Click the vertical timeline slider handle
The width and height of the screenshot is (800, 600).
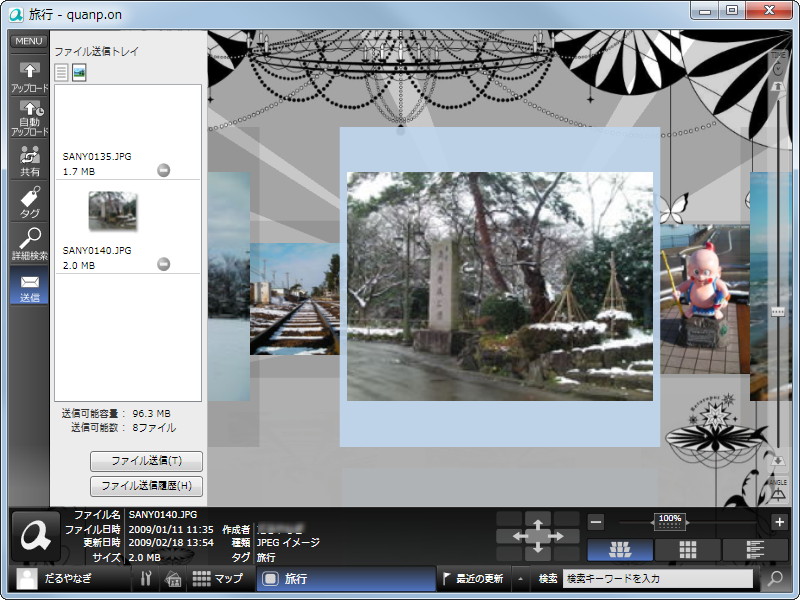778,311
